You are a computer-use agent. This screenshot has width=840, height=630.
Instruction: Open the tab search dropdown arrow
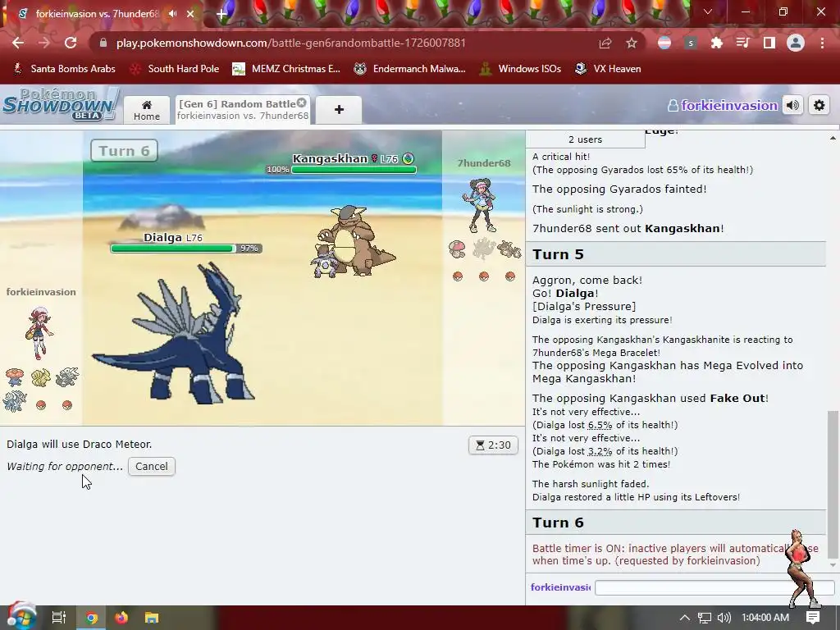[x=708, y=11]
